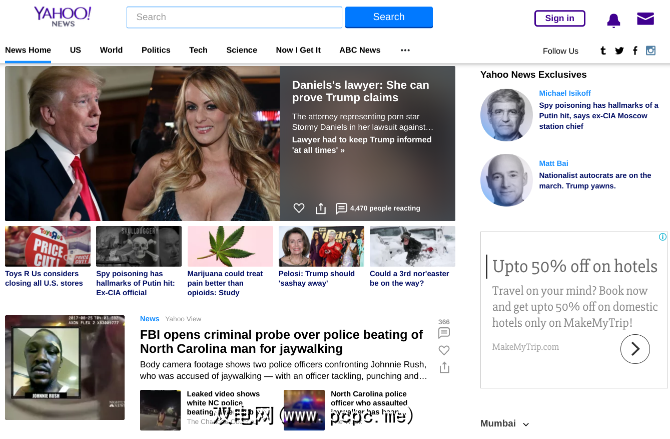Open the notifications bell icon

(614, 20)
